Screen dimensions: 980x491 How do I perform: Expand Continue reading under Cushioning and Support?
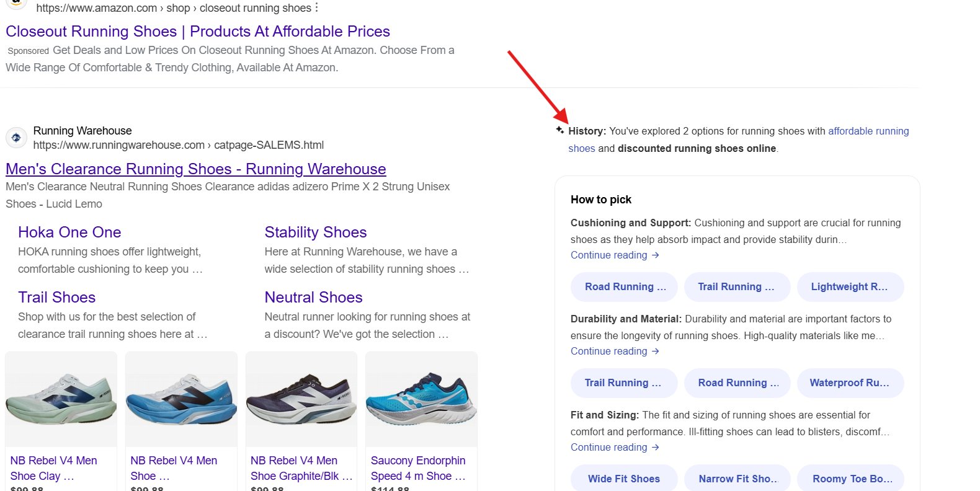click(x=615, y=255)
